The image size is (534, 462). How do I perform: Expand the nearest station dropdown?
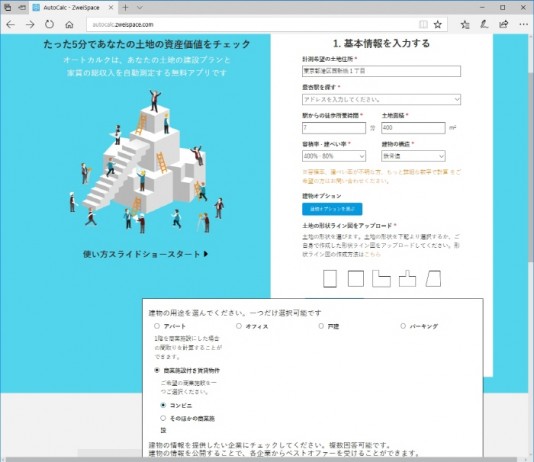pos(381,99)
